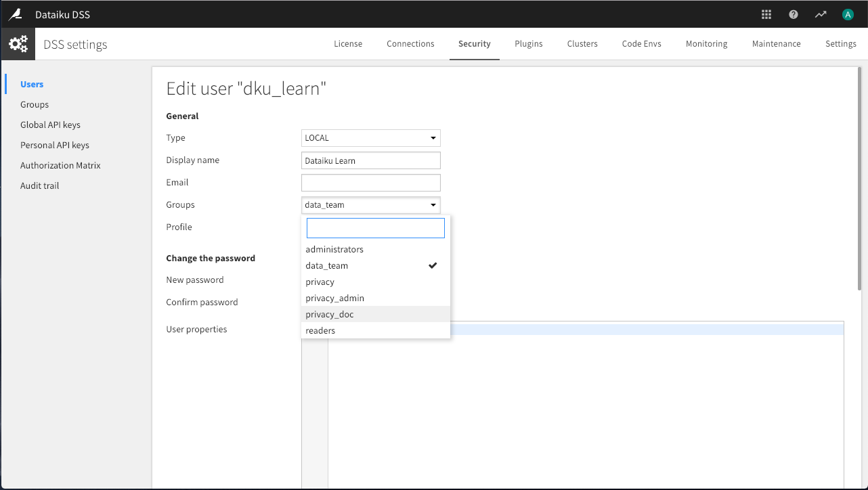Choose the privacy_doc group option

(376, 315)
